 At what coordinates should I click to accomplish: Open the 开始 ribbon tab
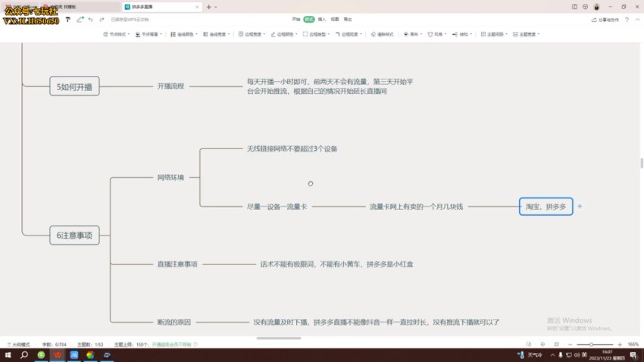click(x=295, y=19)
